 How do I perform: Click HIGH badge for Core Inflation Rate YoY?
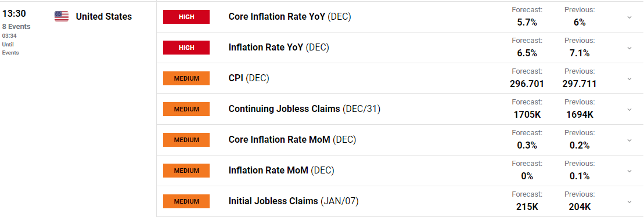(186, 17)
